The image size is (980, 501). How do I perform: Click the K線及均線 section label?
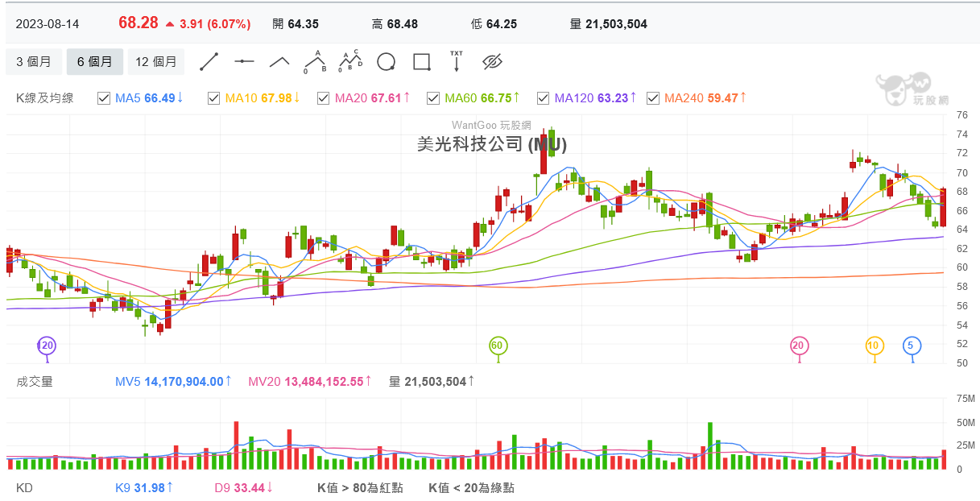click(45, 98)
